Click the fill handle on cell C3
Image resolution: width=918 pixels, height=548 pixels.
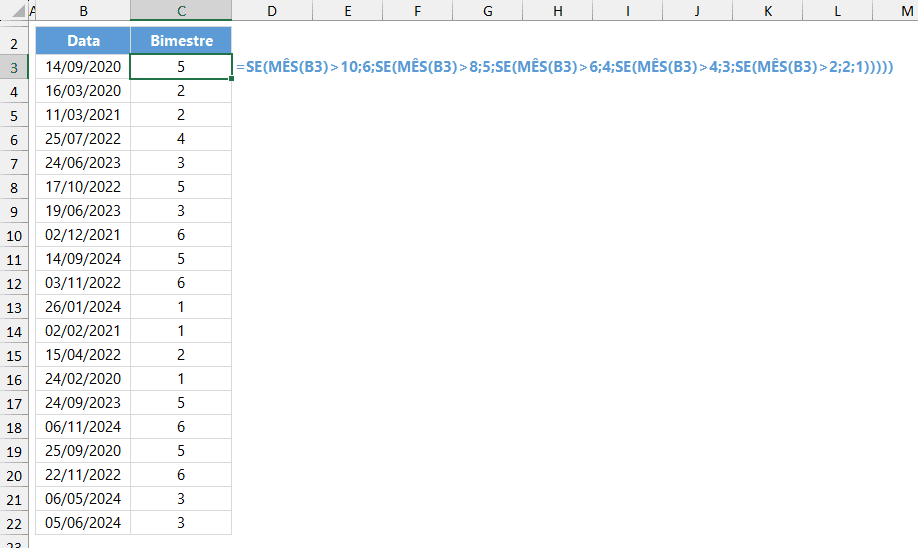(x=232, y=78)
